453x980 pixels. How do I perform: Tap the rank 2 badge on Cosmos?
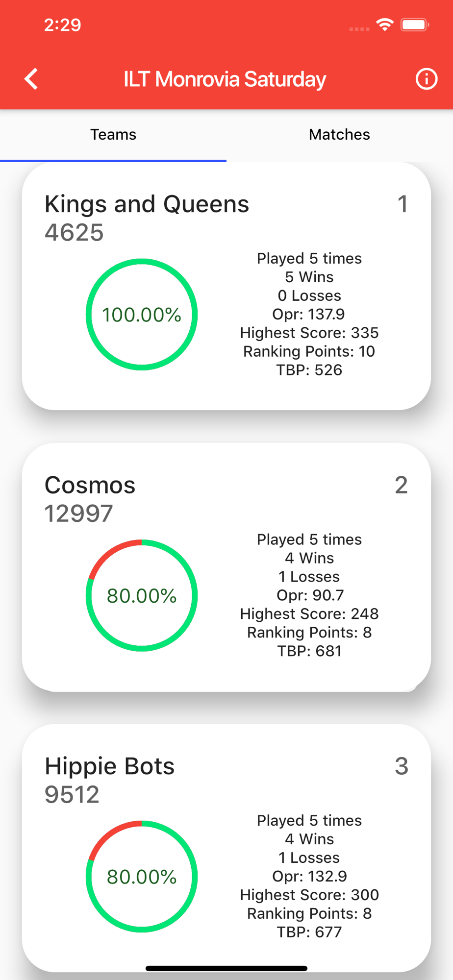click(x=402, y=485)
